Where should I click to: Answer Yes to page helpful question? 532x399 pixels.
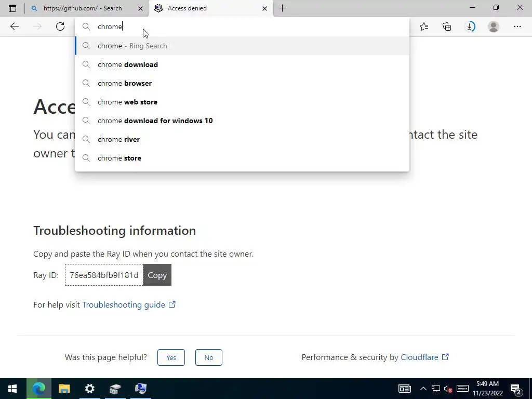(x=171, y=357)
